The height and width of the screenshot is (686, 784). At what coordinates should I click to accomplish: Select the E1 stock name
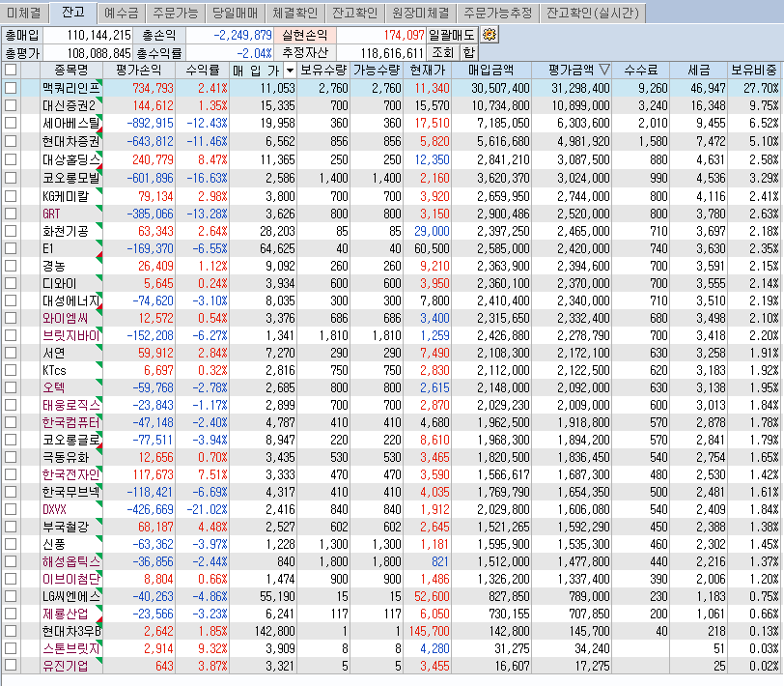(x=47, y=248)
